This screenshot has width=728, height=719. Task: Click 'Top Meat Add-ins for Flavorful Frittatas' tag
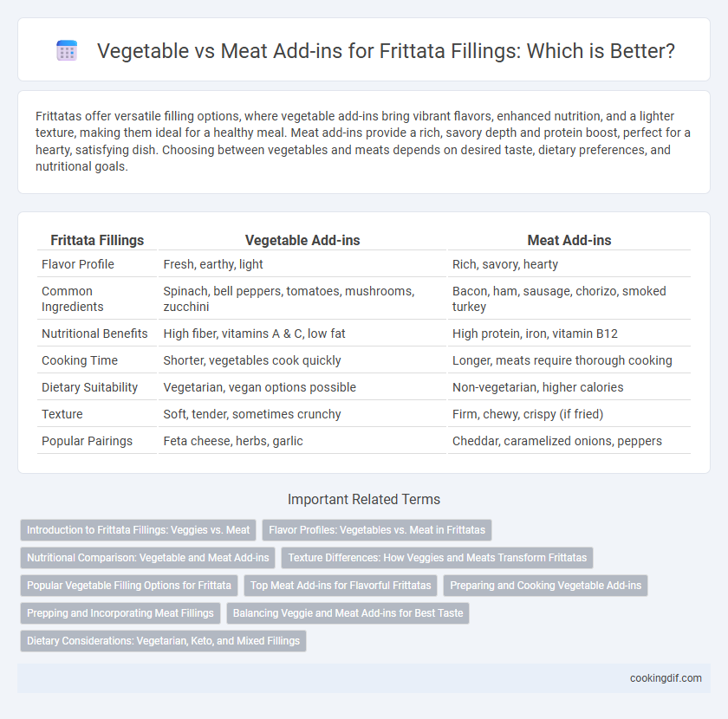point(341,586)
